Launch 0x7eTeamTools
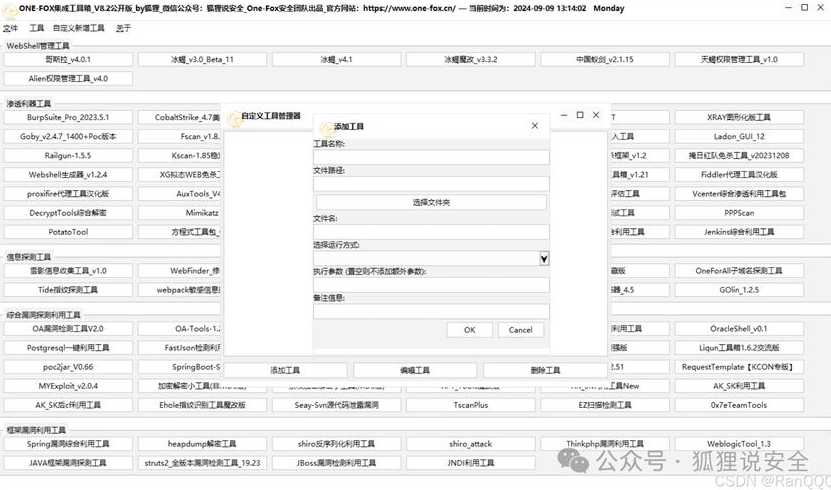The height and width of the screenshot is (490, 831). pos(739,405)
